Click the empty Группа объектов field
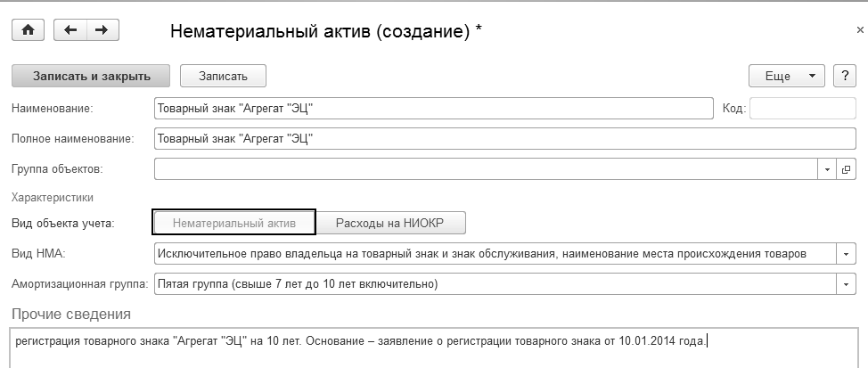Screen dimensions: 868x368 (486, 168)
